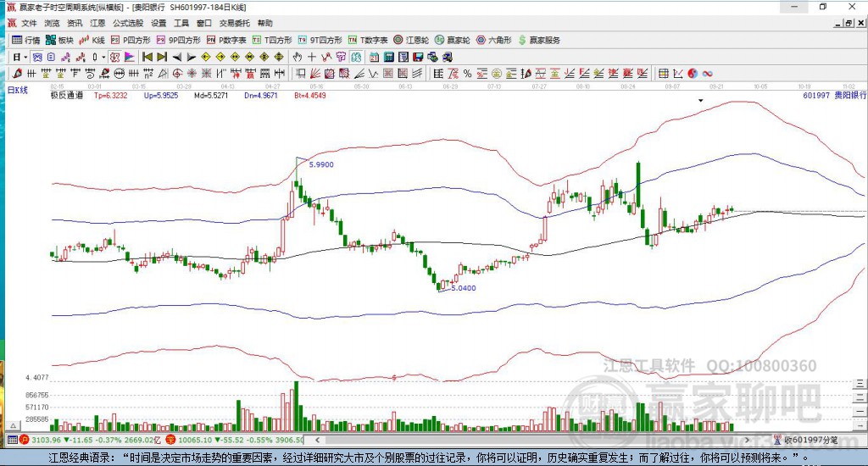Viewport: 868px width, 466px height.
Task: Restore the inner chart window
Action: [849, 23]
